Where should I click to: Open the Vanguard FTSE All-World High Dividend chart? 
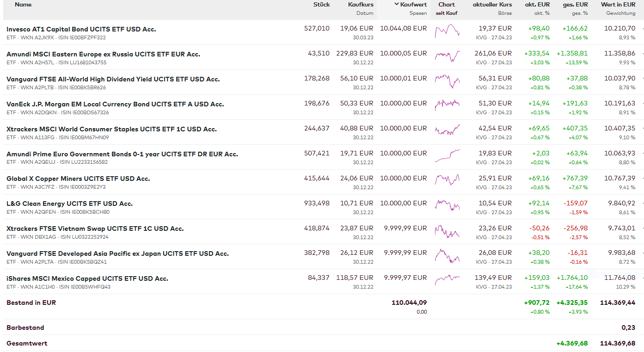(x=447, y=81)
